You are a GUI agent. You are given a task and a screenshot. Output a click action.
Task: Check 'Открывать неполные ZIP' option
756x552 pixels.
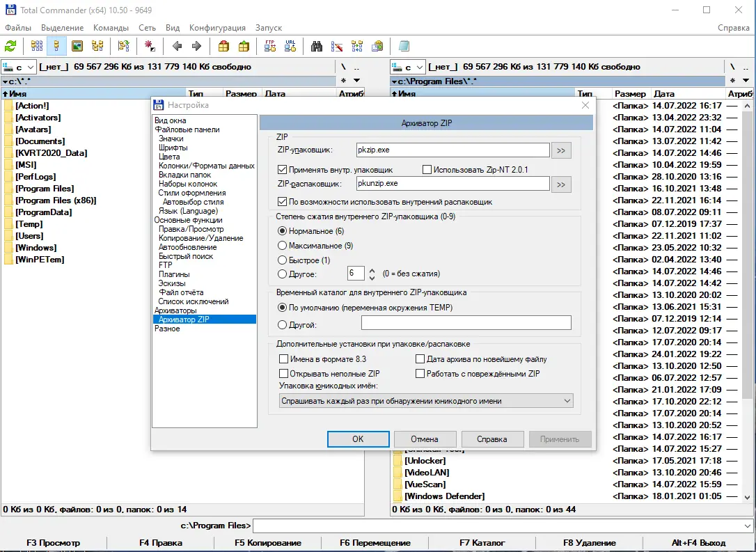[x=283, y=374]
